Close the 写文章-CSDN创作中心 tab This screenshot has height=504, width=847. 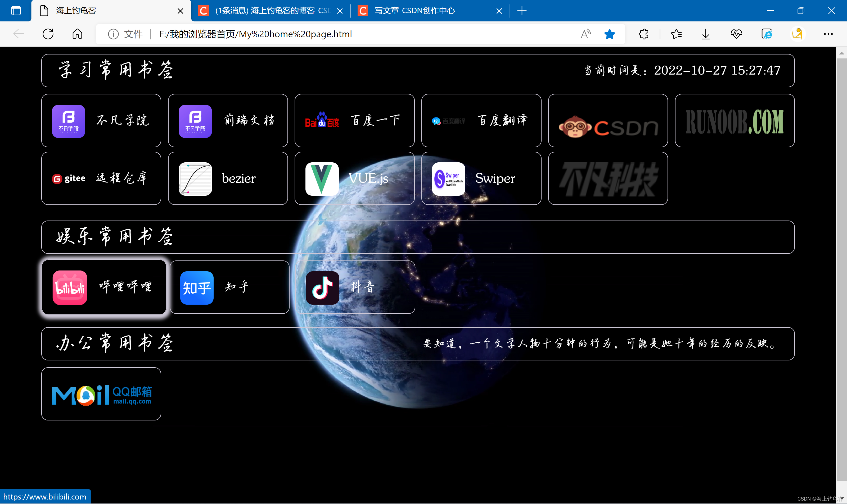(x=499, y=11)
